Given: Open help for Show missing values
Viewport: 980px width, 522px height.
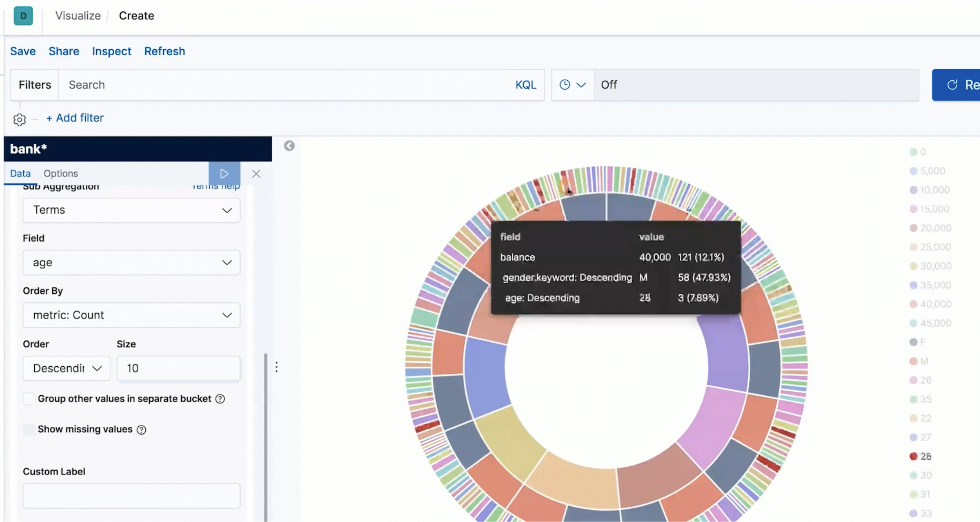Looking at the screenshot, I should (141, 429).
